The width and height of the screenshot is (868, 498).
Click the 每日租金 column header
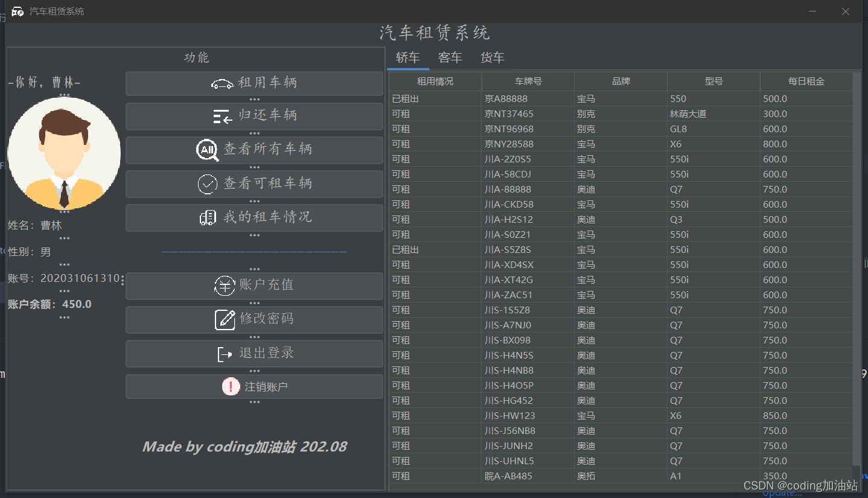pos(806,81)
